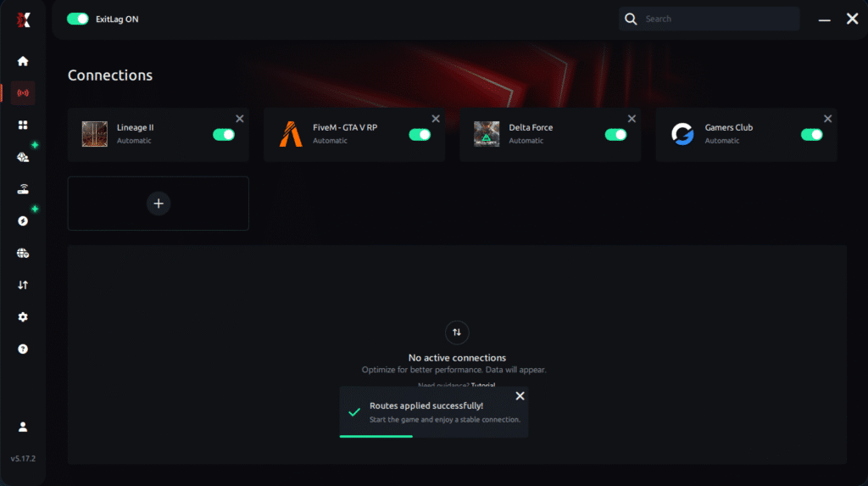Remove the FiveM - GTA V RP card
The height and width of the screenshot is (486, 868).
coord(436,119)
